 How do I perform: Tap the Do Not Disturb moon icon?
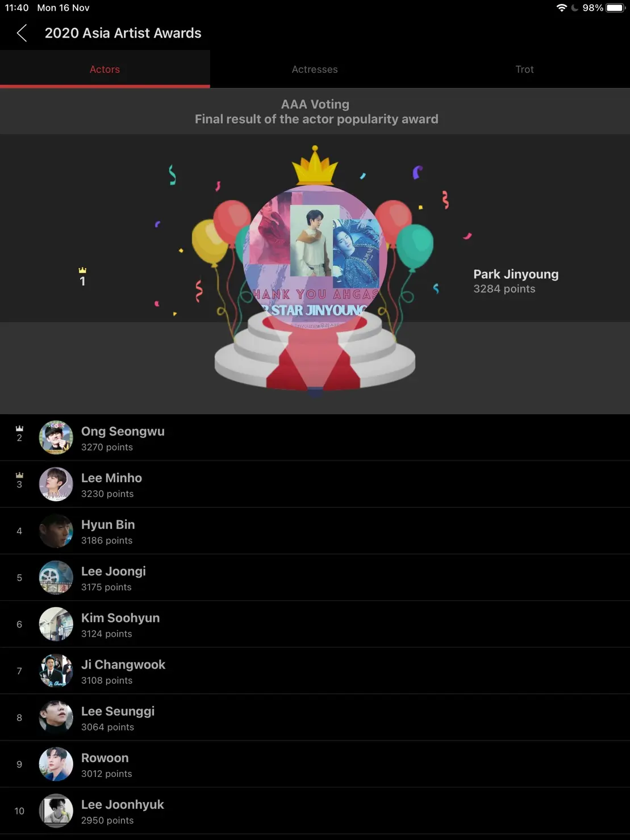click(x=574, y=8)
